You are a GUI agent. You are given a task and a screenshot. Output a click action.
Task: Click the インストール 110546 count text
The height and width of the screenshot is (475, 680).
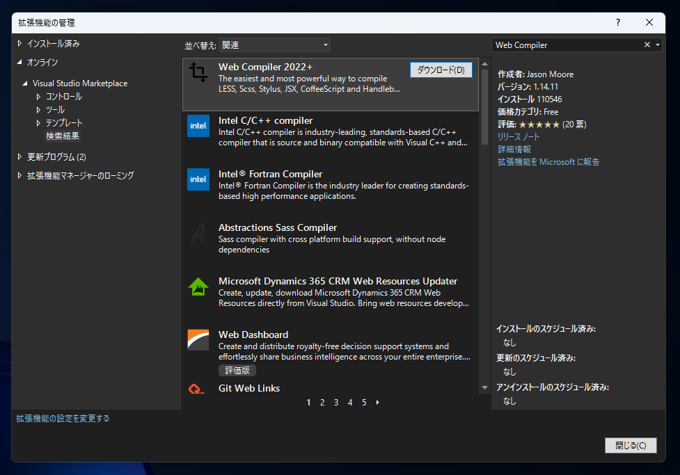pyautogui.click(x=530, y=99)
